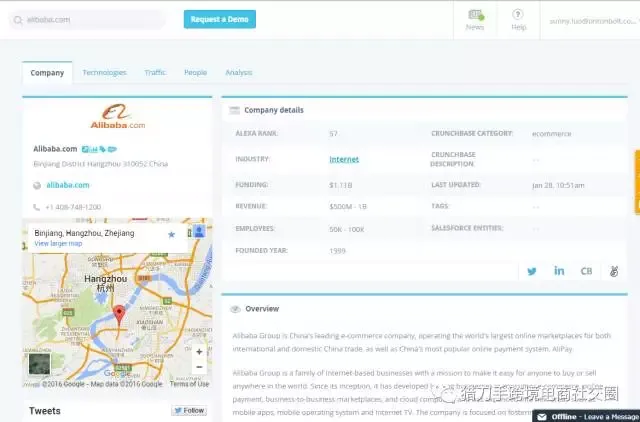Click the red map location pin
The height and width of the screenshot is (422, 640).
pos(119,315)
